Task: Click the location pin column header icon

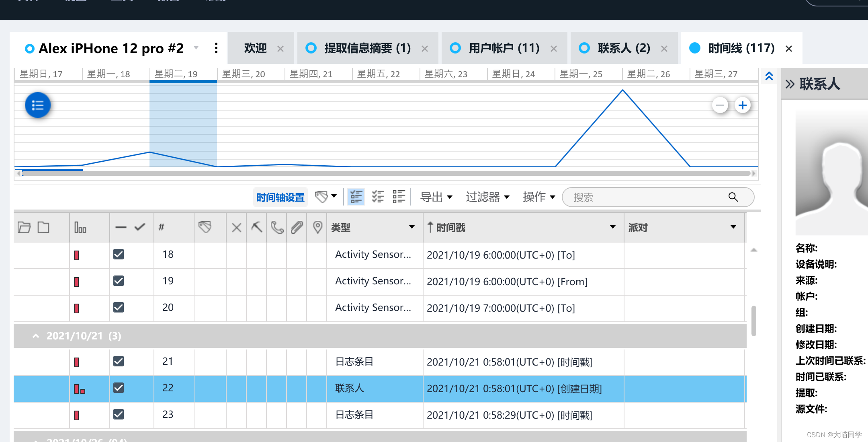Action: pyautogui.click(x=317, y=227)
